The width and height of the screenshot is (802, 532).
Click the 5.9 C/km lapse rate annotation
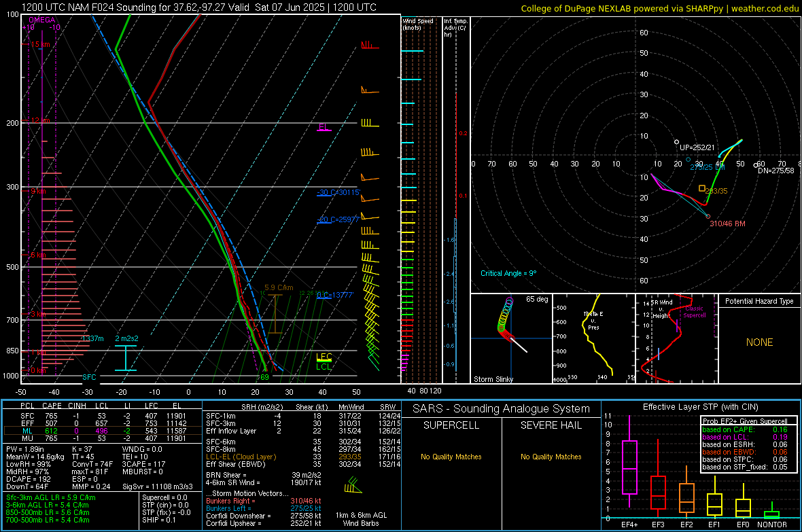click(x=279, y=287)
